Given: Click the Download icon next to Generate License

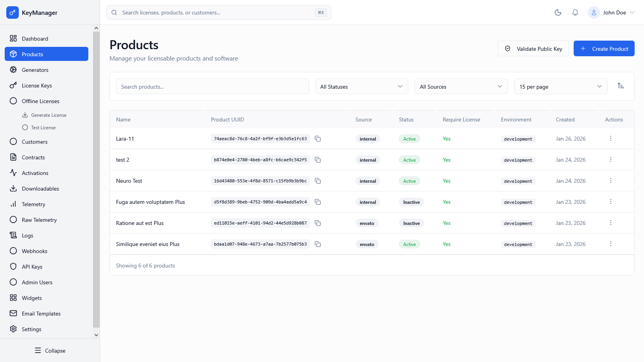Looking at the screenshot, I should [25, 114].
